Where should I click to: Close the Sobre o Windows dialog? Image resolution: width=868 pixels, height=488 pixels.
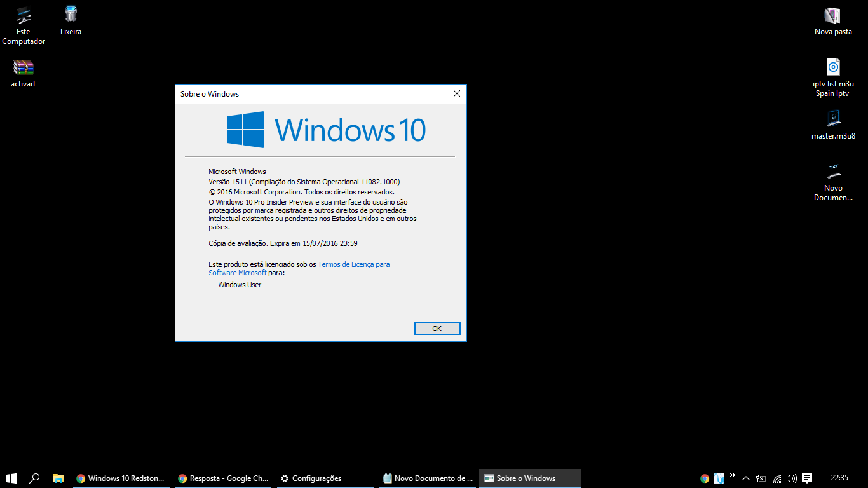click(x=456, y=93)
